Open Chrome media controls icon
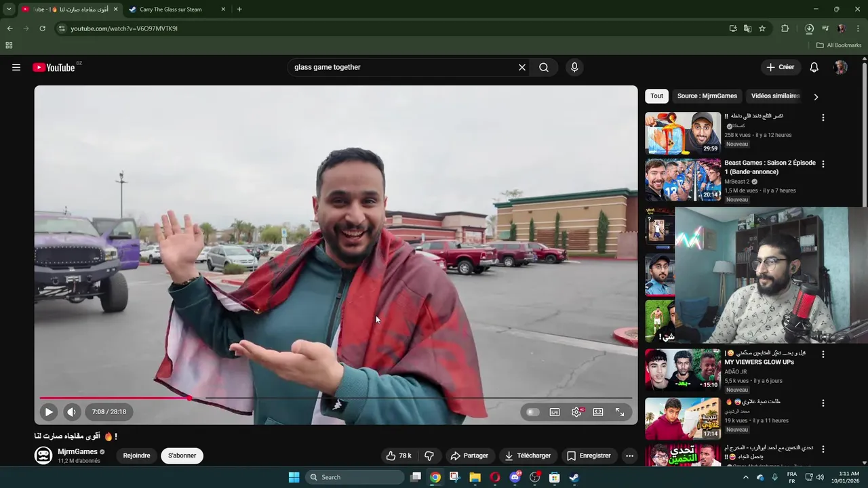The height and width of the screenshot is (488, 868). 825,28
